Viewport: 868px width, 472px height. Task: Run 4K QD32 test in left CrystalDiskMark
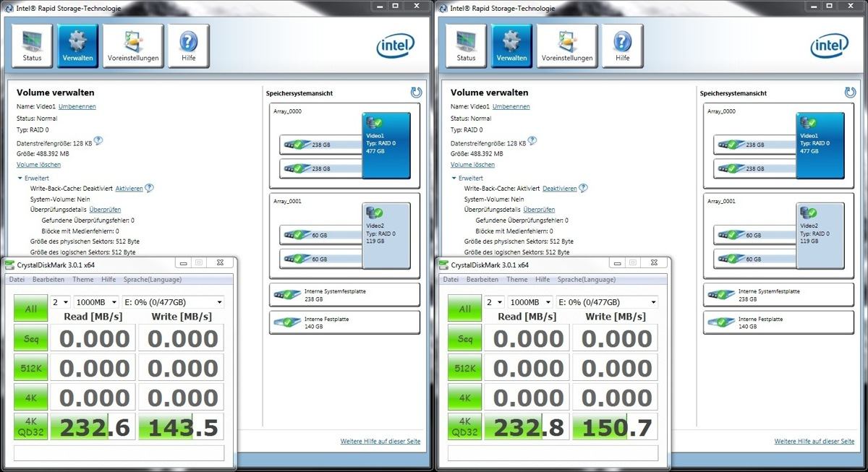click(x=31, y=427)
